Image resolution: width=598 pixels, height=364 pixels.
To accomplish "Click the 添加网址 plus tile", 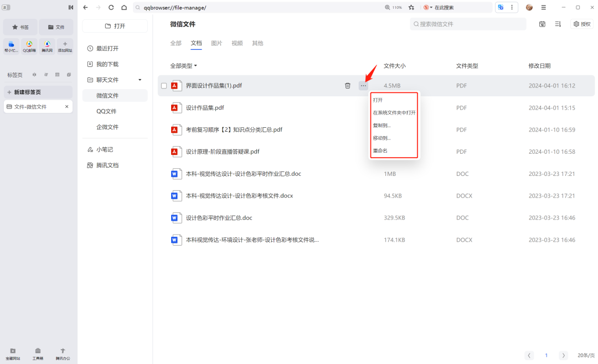I will (65, 46).
